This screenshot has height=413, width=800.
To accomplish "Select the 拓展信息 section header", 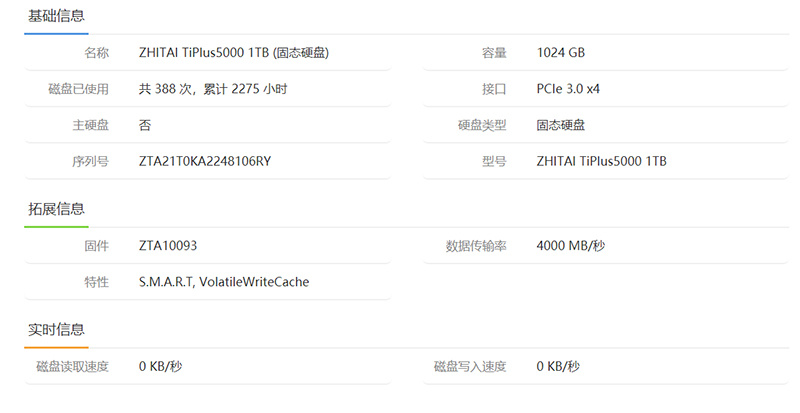I will [56, 209].
